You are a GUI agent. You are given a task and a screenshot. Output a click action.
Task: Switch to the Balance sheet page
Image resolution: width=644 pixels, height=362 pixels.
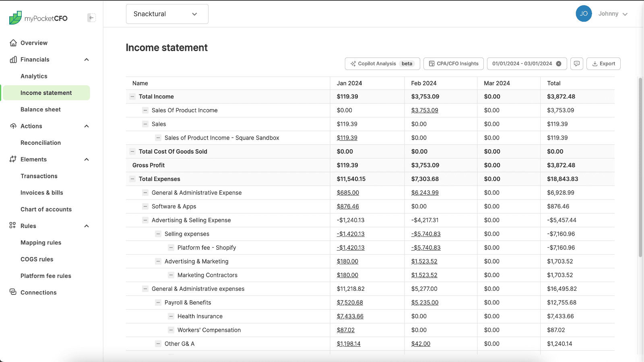pos(41,109)
